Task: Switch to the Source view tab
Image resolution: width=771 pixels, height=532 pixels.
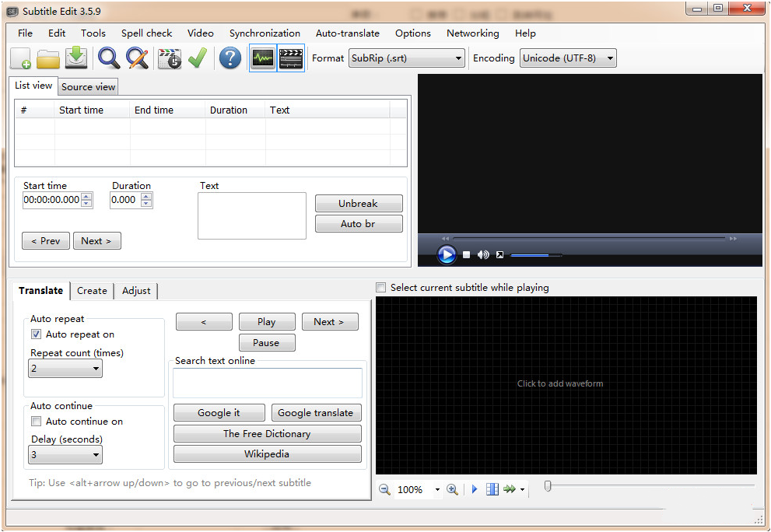Action: [87, 86]
